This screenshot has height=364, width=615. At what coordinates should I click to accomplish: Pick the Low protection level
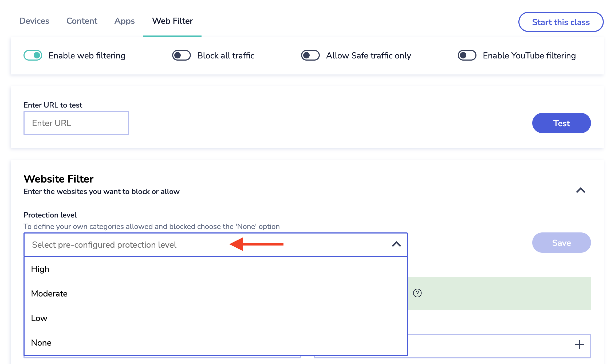39,318
